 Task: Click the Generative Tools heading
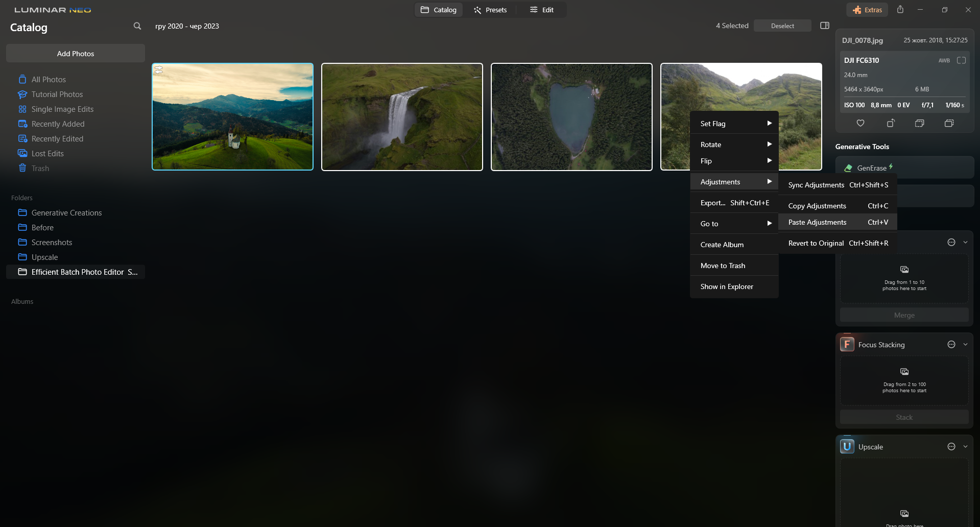point(862,147)
